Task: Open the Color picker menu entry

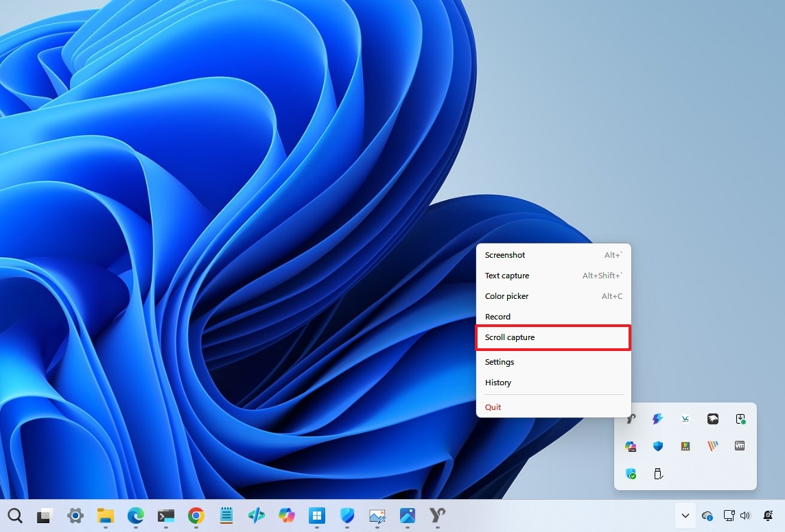Action: 507,296
